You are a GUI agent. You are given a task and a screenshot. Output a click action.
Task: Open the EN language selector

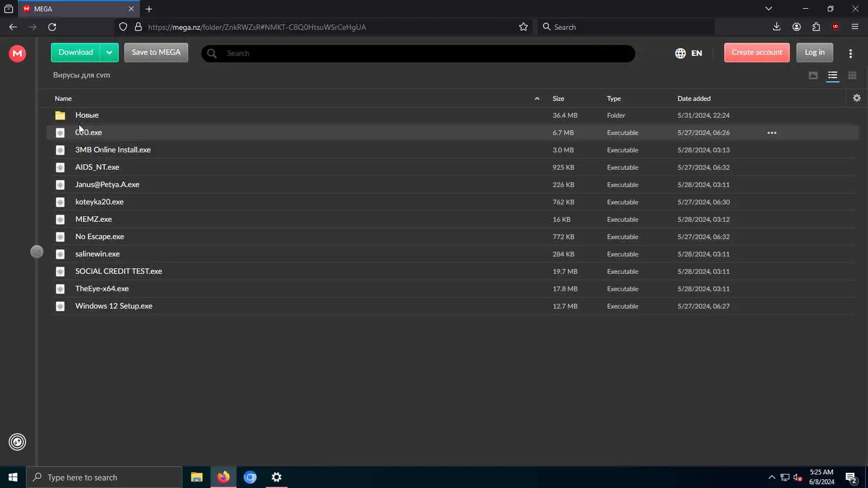[688, 53]
